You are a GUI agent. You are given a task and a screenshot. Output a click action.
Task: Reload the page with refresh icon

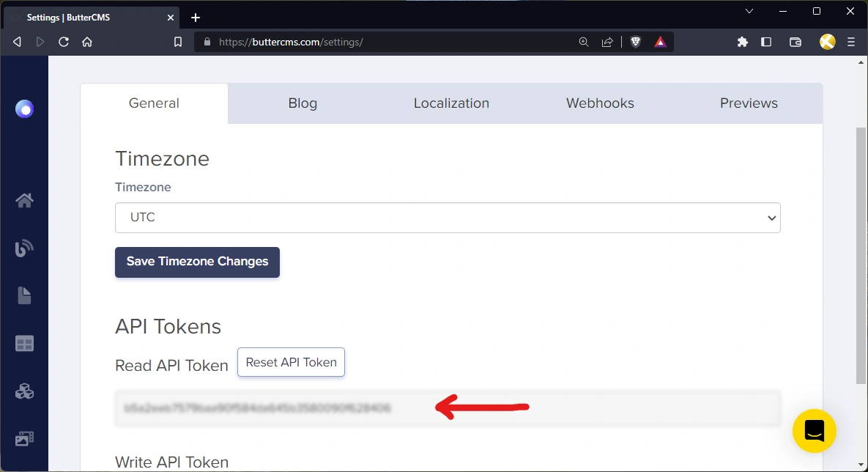64,42
